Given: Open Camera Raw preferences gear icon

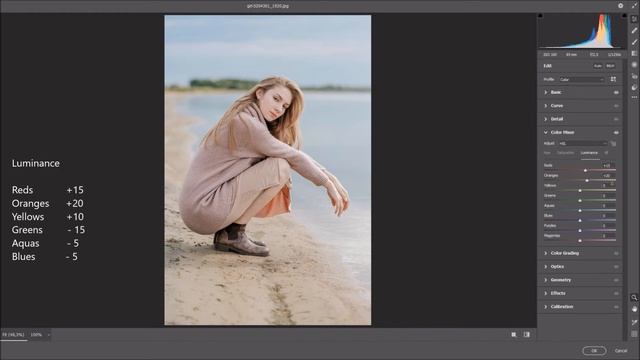Looking at the screenshot, I should [620, 6].
